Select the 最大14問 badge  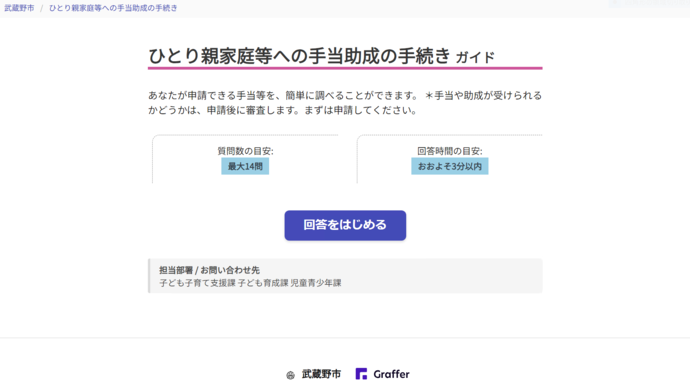245,166
